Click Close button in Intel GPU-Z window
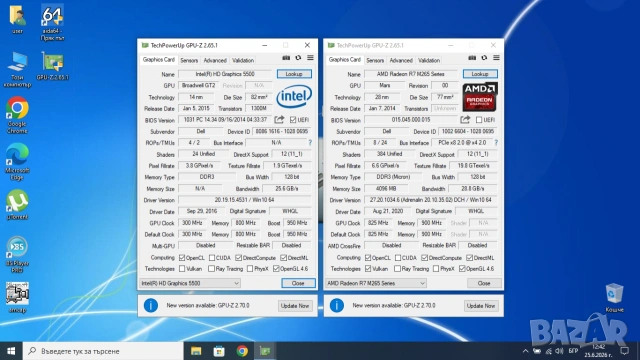The image size is (640, 360). click(298, 283)
